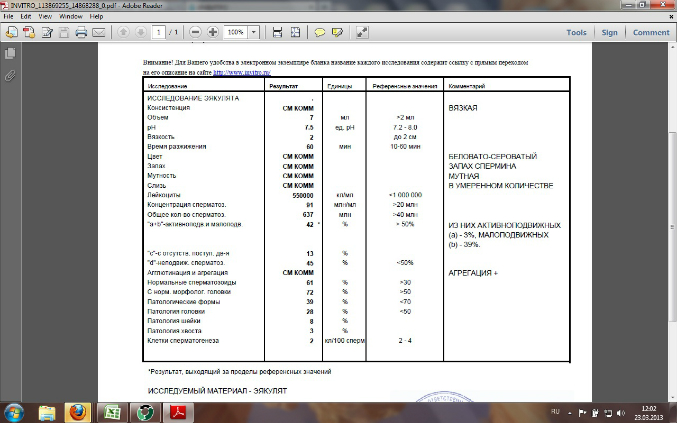677x423 pixels.
Task: Open the zoom percentage dropdown arrow
Action: [x=252, y=32]
